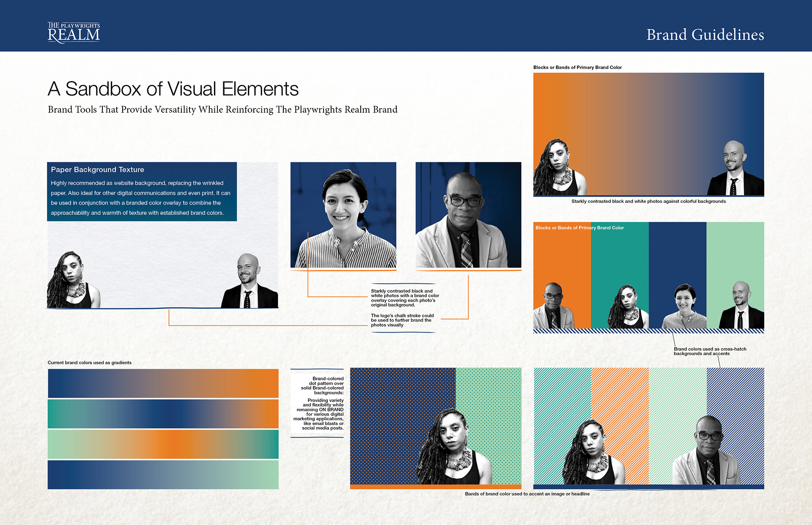Click The Playwrights Realm logo
Screen dimensions: 812x525
point(74,33)
